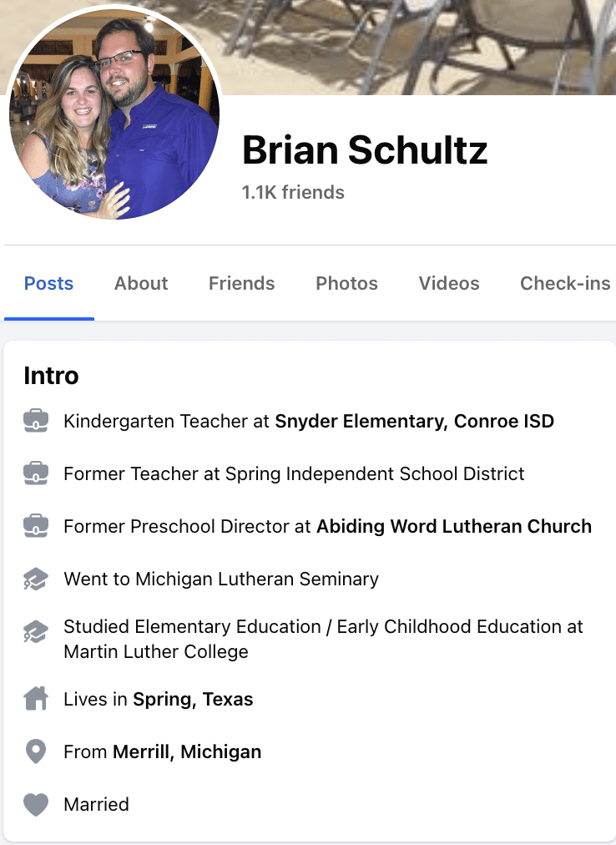Click the briefcase icon beside Former Preschool Director
This screenshot has height=845, width=616.
36,527
